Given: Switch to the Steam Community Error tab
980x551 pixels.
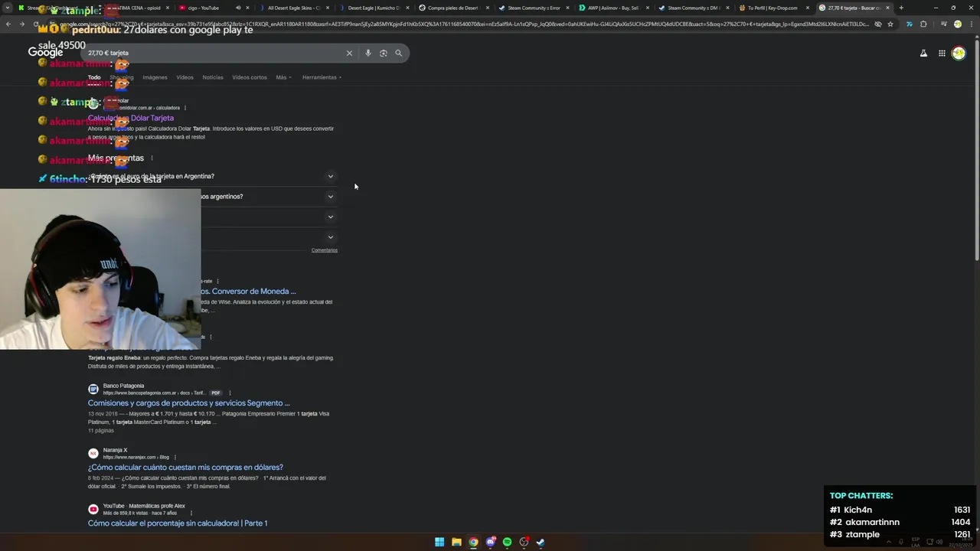Looking at the screenshot, I should (x=532, y=8).
